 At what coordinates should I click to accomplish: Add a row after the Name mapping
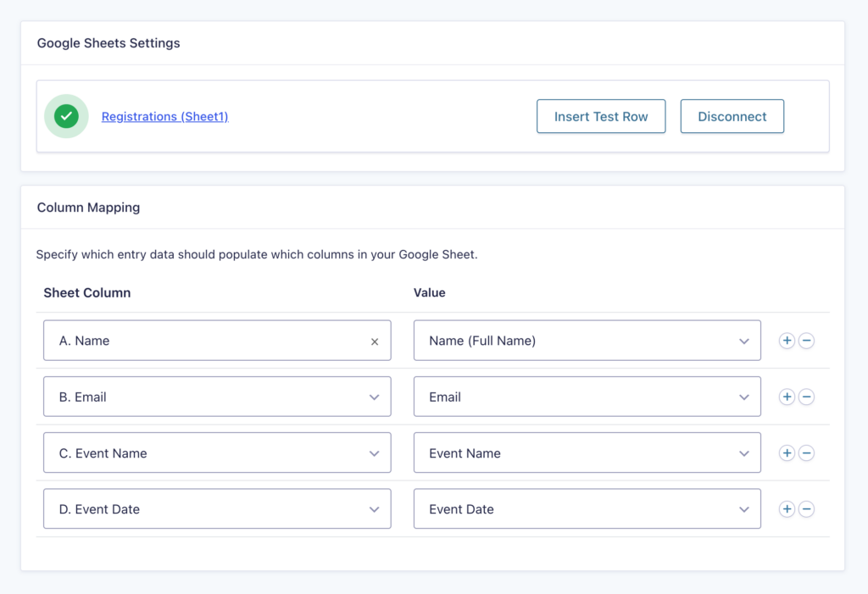787,341
